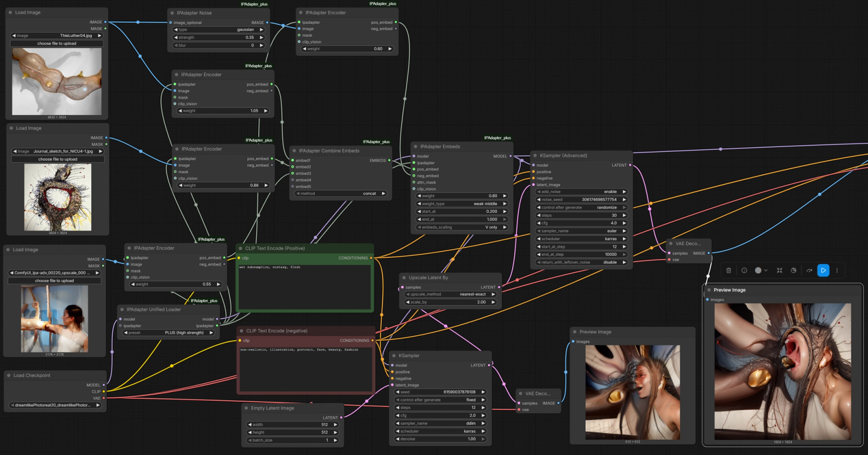Collapse the Empty Latent Image node dot
The width and height of the screenshot is (868, 455).
pos(246,408)
